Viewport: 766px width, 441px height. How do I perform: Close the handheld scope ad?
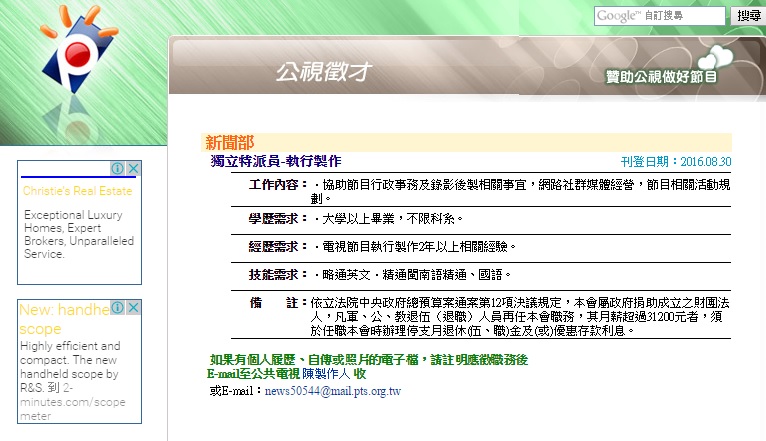coord(133,308)
